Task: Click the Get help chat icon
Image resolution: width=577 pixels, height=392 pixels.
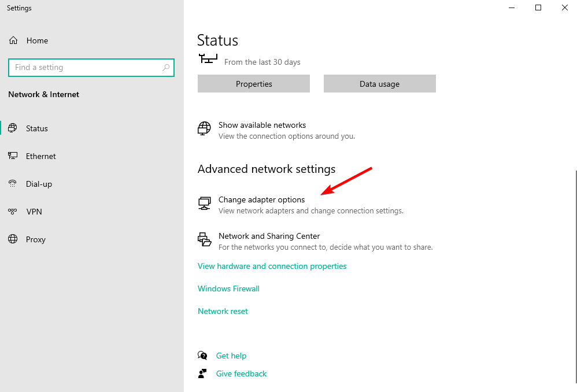Action: (202, 355)
